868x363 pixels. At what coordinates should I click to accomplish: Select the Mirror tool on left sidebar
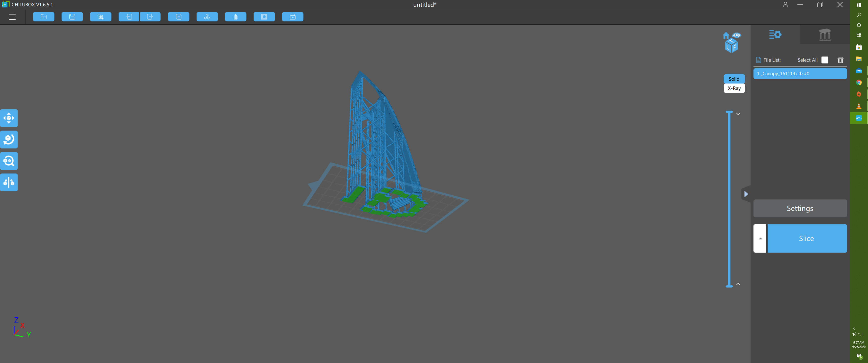coord(9,183)
